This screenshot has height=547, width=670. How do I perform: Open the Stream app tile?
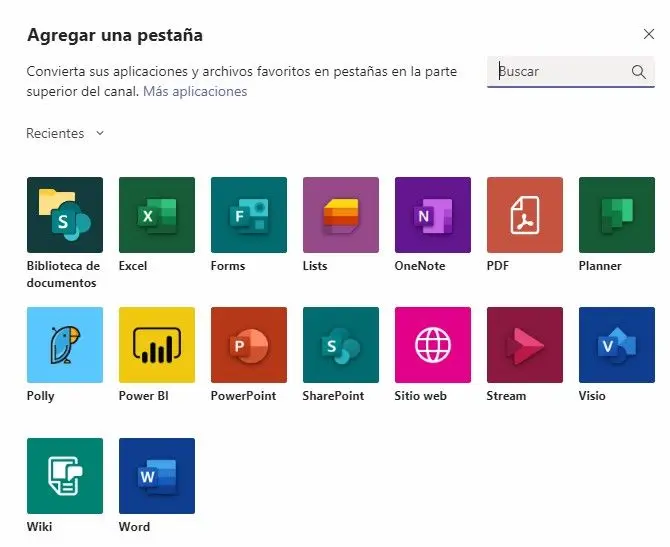(x=524, y=345)
